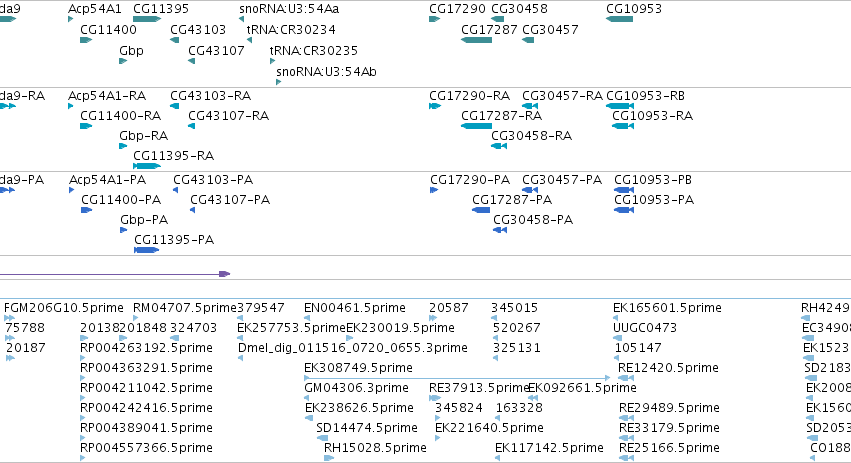Image resolution: width=851 pixels, height=463 pixels.
Task: Click the CG11400 gene label
Action: [108, 30]
